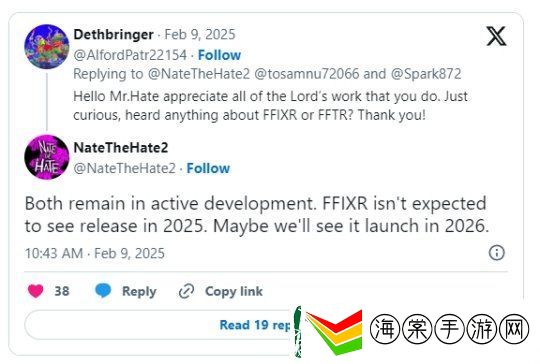Open the info icon beside the timestamp
This screenshot has width=540, height=364.
[x=496, y=253]
